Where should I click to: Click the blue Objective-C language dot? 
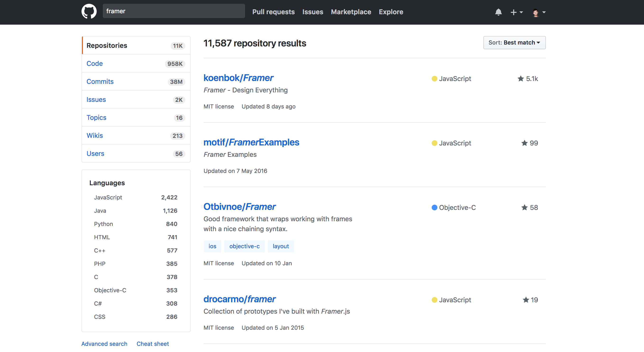pyautogui.click(x=434, y=208)
